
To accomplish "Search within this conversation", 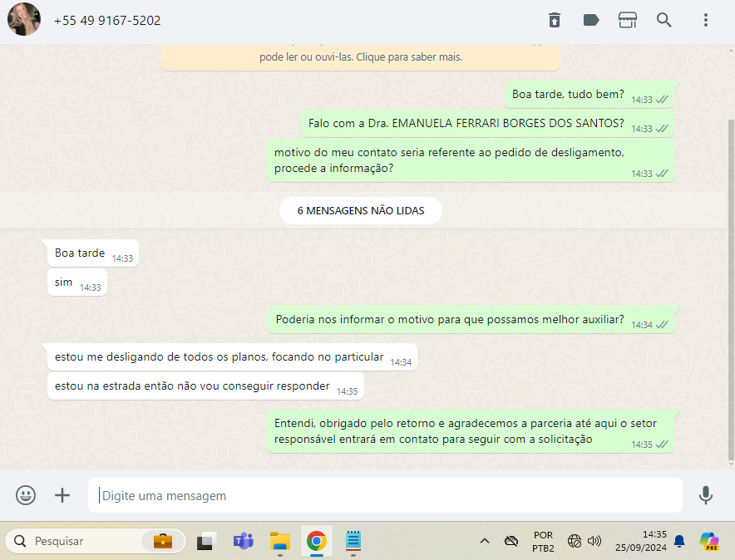I will pos(663,20).
